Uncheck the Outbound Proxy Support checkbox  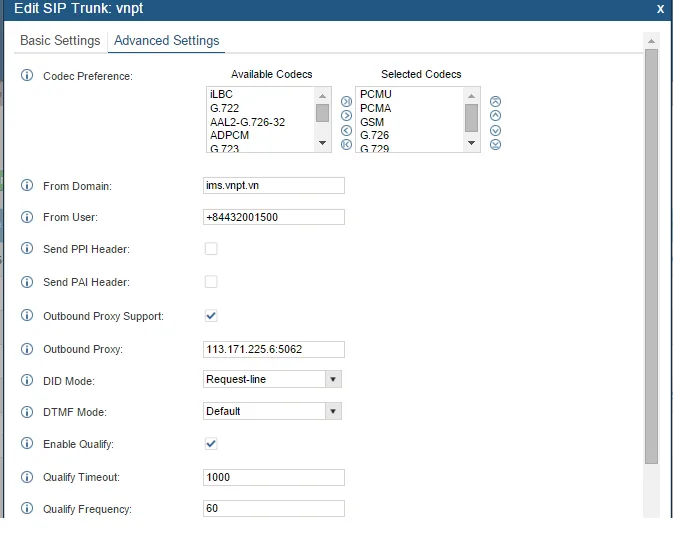coord(211,316)
